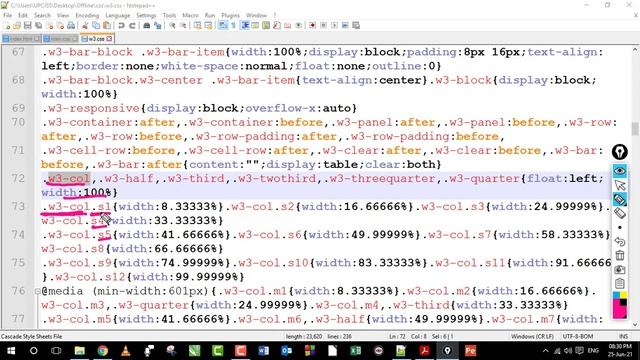
Task: Close the w3.css tab
Action: click(109, 39)
